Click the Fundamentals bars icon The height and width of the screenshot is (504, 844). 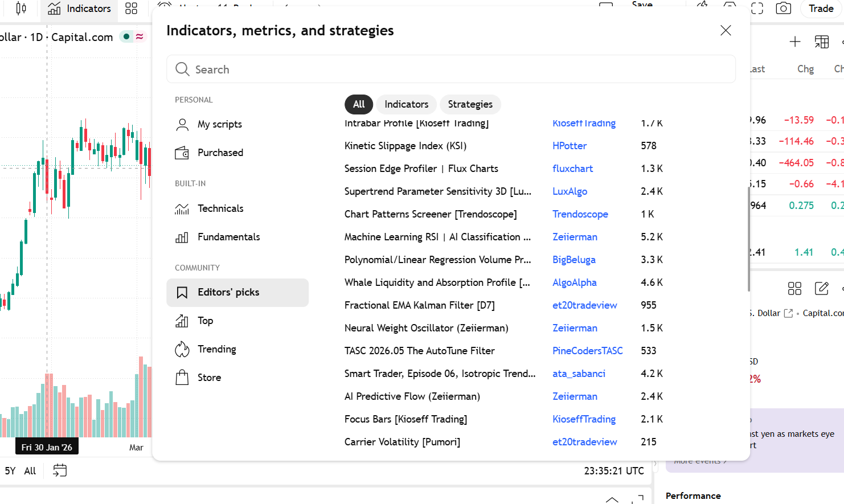tap(182, 237)
